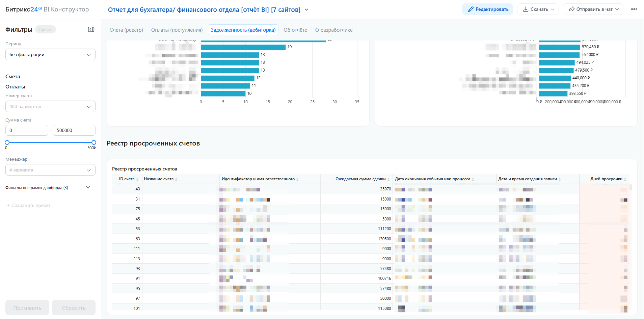Screen dimensions: 644x319
Task: Open Номер счета 480 вариантов dropdown
Action: [x=50, y=106]
